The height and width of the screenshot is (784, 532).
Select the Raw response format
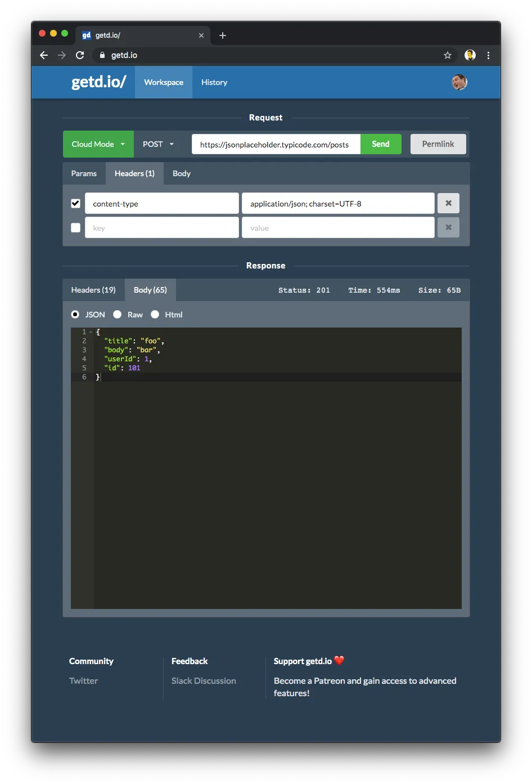click(117, 315)
